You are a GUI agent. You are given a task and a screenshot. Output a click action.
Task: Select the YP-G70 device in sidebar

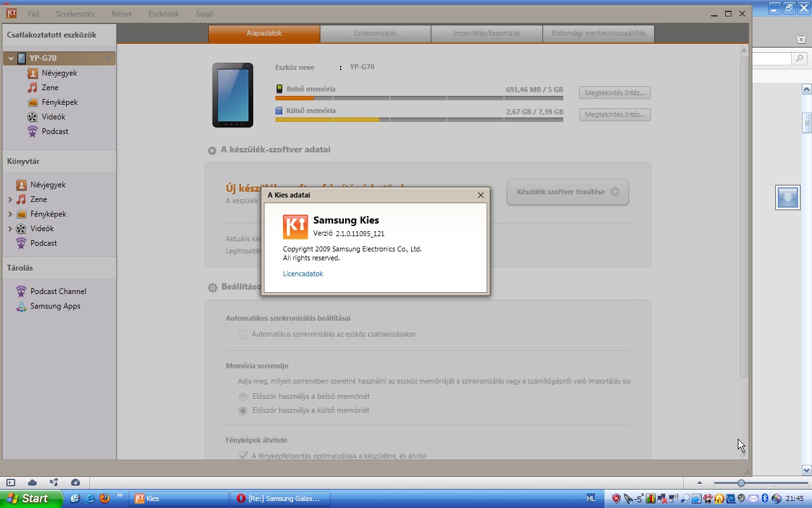tap(59, 58)
